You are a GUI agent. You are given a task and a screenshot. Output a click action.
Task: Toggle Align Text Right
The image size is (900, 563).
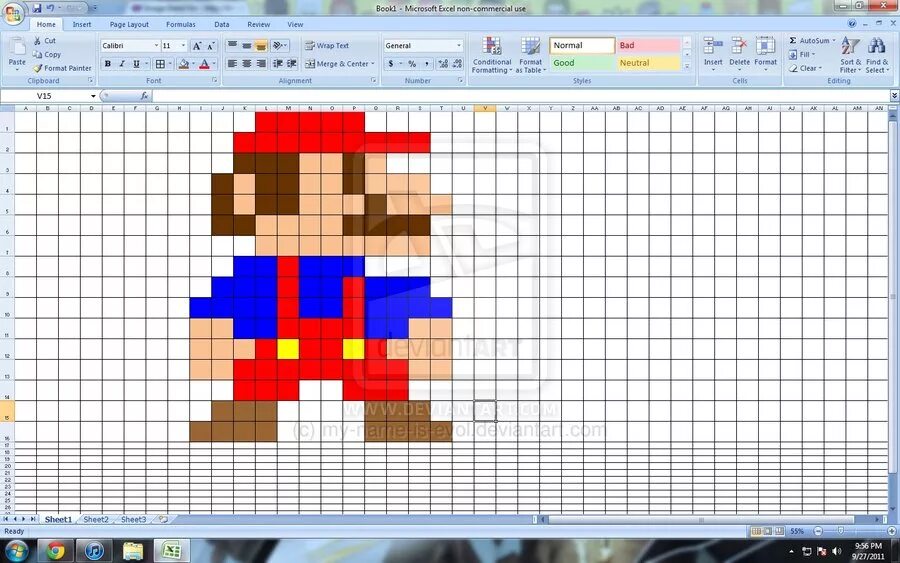(261, 64)
